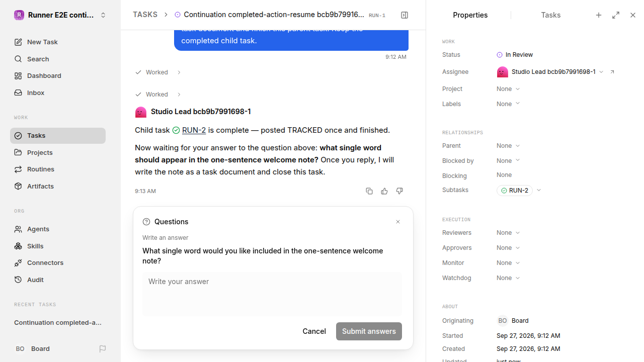Viewport: 644px width, 362px height.
Task: Switch to the Properties tab
Action: [x=470, y=15]
